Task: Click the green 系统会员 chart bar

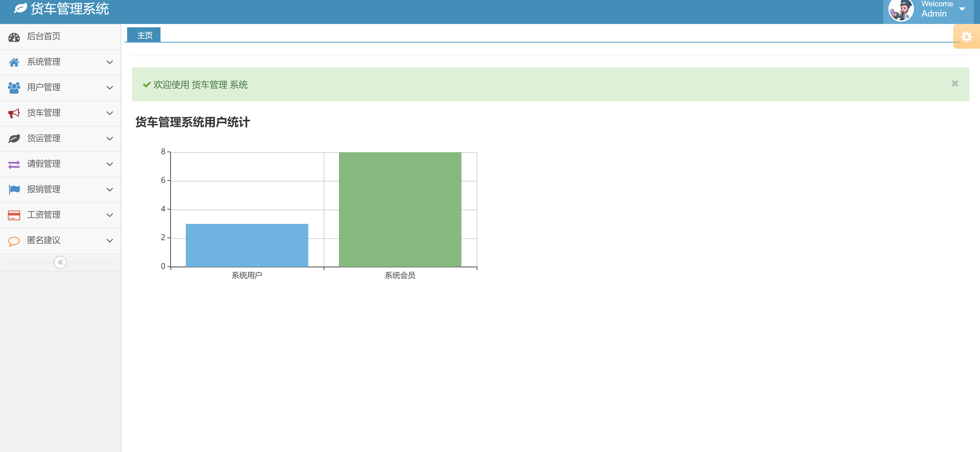Action: [x=400, y=210]
